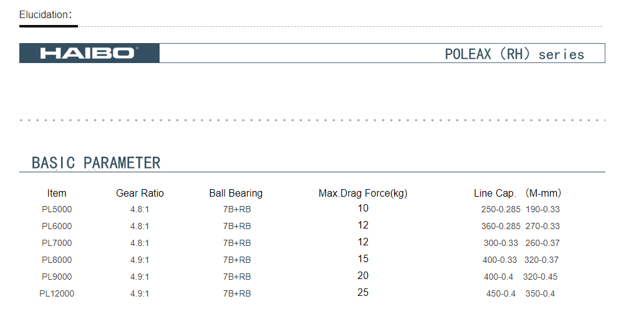644x324 pixels.
Task: Click the 4.9:1 gear ratio for PL8000
Action: pos(140,260)
